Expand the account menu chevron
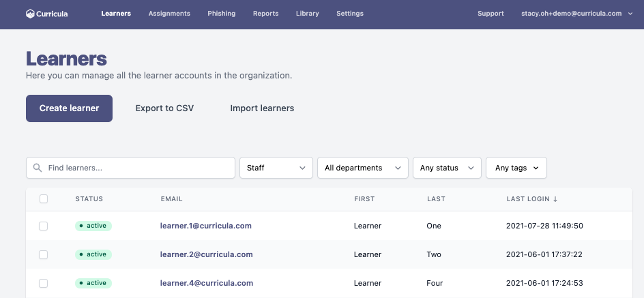The width and height of the screenshot is (644, 298). coord(630,14)
